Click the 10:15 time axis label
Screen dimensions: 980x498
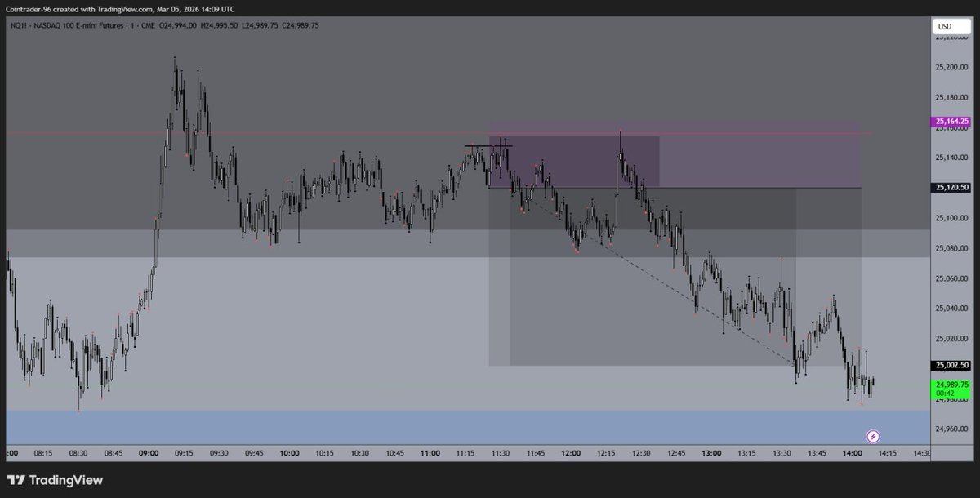pos(325,453)
